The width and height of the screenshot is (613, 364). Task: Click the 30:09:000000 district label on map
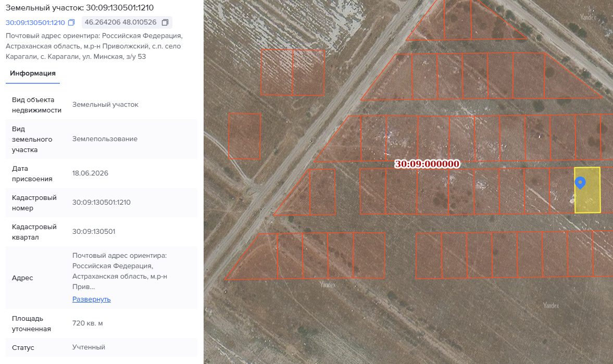coord(427,164)
